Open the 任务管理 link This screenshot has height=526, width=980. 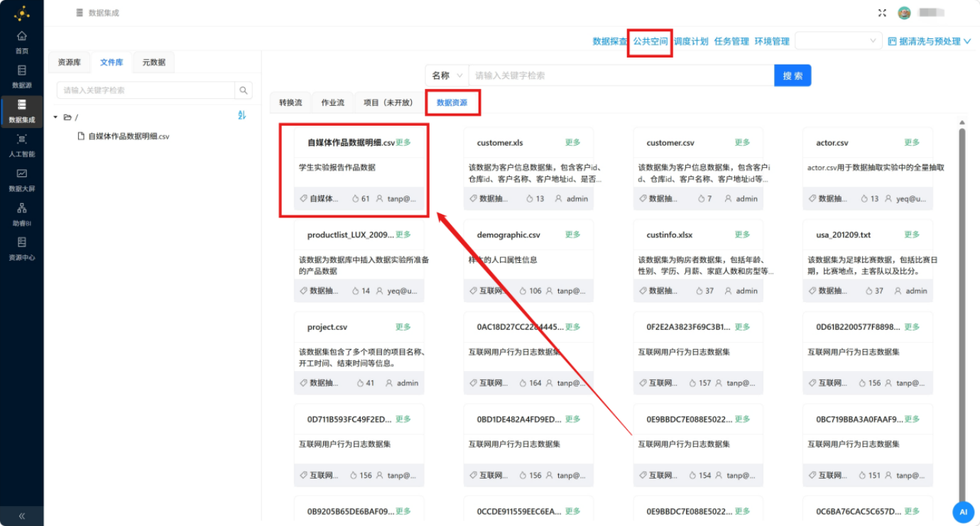coord(731,42)
